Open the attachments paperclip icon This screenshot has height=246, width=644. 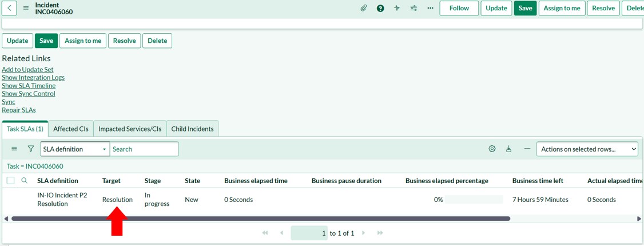364,8
